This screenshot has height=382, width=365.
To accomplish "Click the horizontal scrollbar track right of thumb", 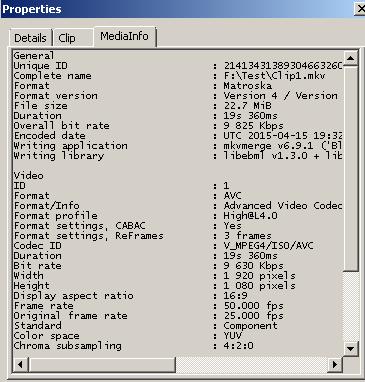I will (x=252, y=364).
